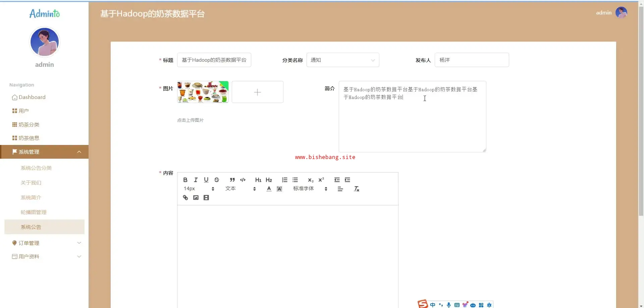The width and height of the screenshot is (644, 308).
Task: Open the 标准字体 font family dropdown
Action: point(310,189)
